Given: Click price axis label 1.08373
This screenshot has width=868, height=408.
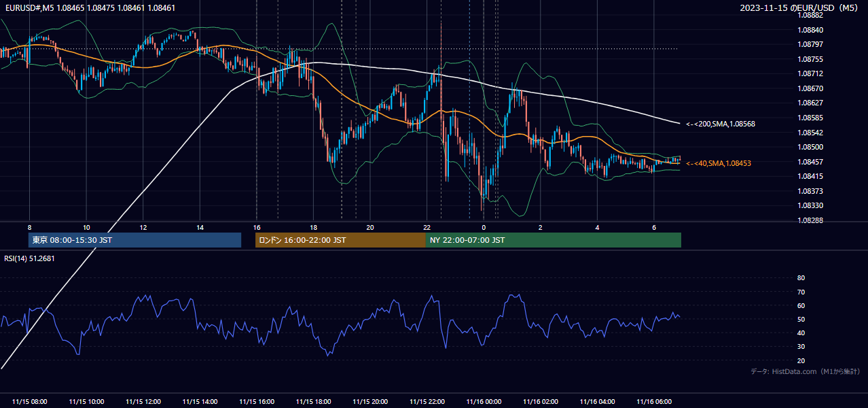Looking at the screenshot, I should [810, 191].
